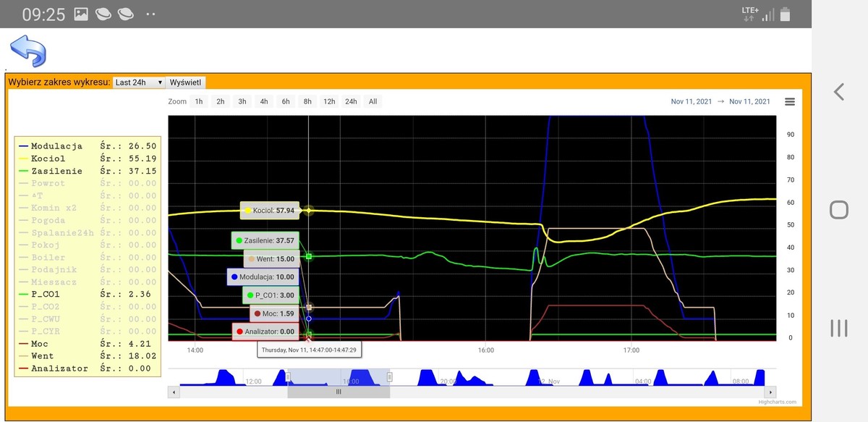This screenshot has height=422, width=868.
Task: Open the Last 24h range dropdown
Action: (x=138, y=83)
